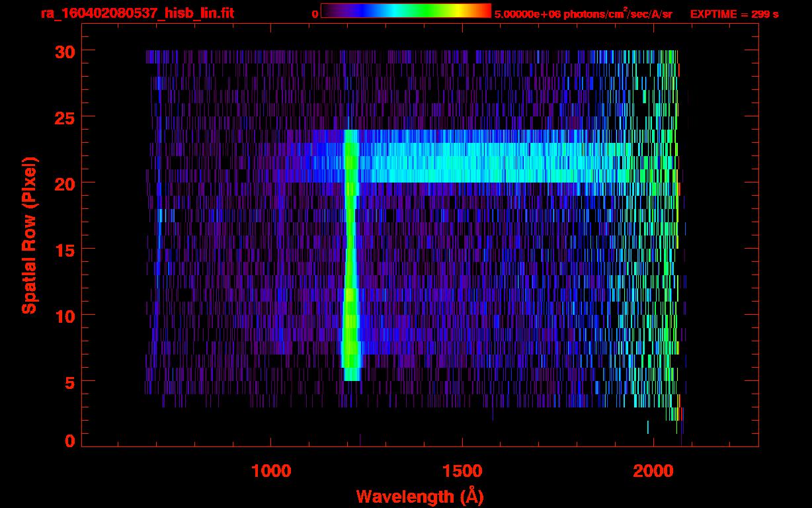
Task: Click the filename ra_160402080537_hisb_lin.fit title
Action: click(137, 13)
